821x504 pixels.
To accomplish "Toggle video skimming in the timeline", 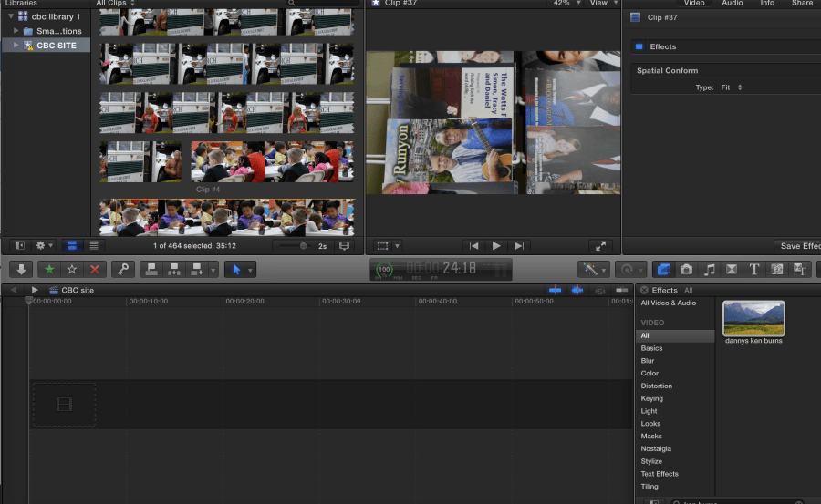I will tap(554, 290).
